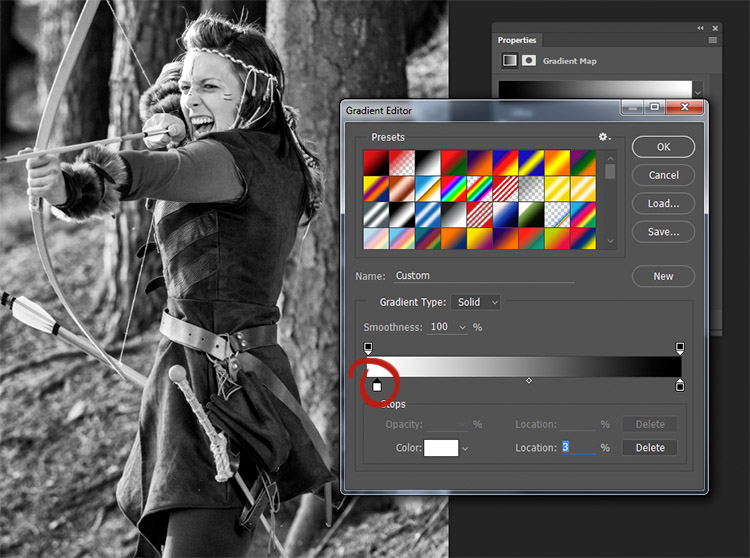Click the white Color swatch

point(441,448)
